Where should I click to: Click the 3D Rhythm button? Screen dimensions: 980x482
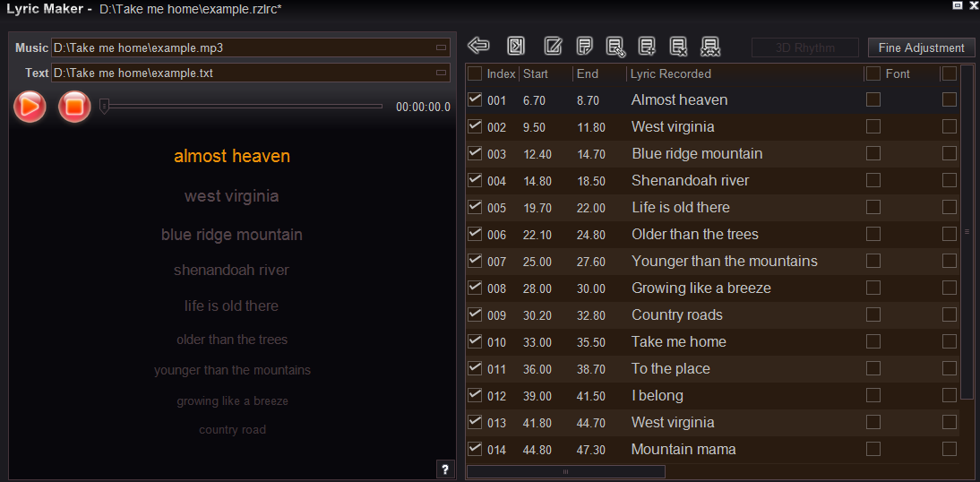(x=804, y=47)
